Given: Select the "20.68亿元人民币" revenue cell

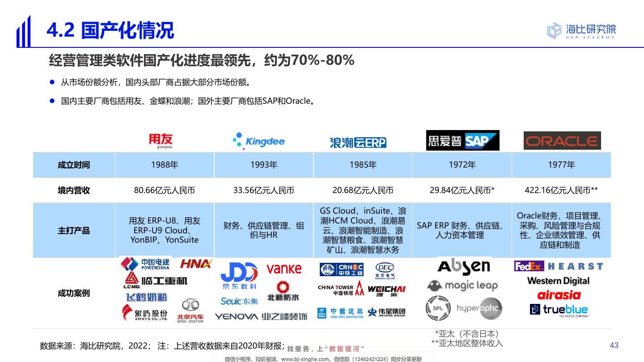Looking at the screenshot, I should point(363,190).
